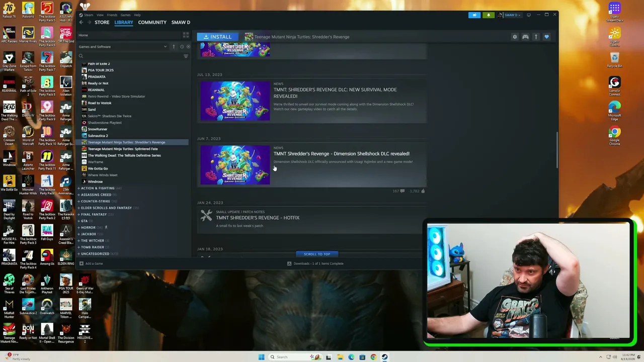Viewport: 644px width, 362px height.
Task: Expand FINAL FANTASY collection
Action: 94,214
